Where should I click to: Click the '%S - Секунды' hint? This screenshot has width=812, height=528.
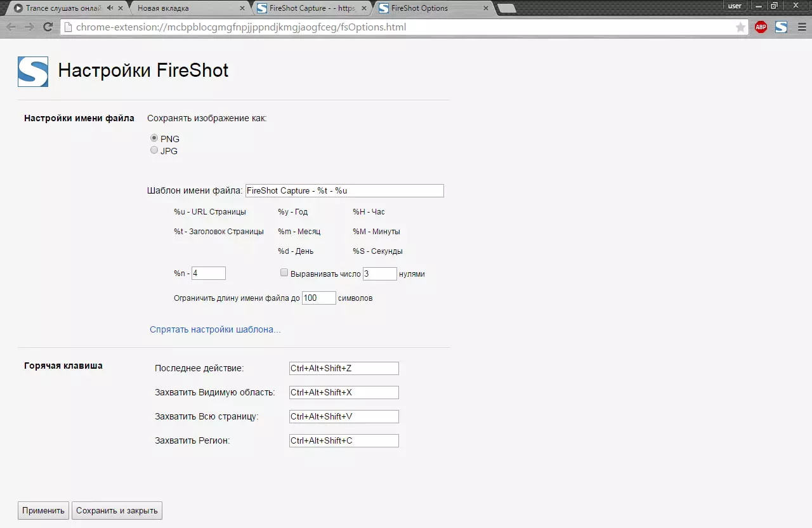[x=377, y=251]
